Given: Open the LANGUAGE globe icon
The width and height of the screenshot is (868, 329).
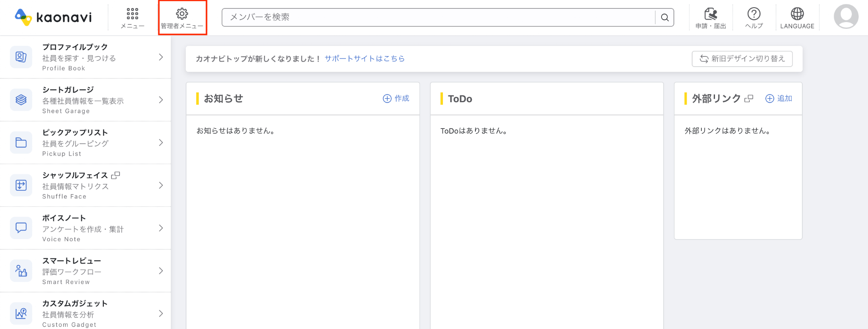Looking at the screenshot, I should pyautogui.click(x=797, y=14).
